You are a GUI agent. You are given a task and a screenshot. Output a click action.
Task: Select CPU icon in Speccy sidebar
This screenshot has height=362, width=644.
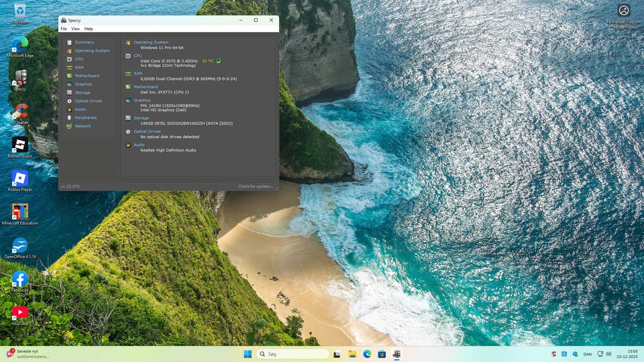click(69, 59)
